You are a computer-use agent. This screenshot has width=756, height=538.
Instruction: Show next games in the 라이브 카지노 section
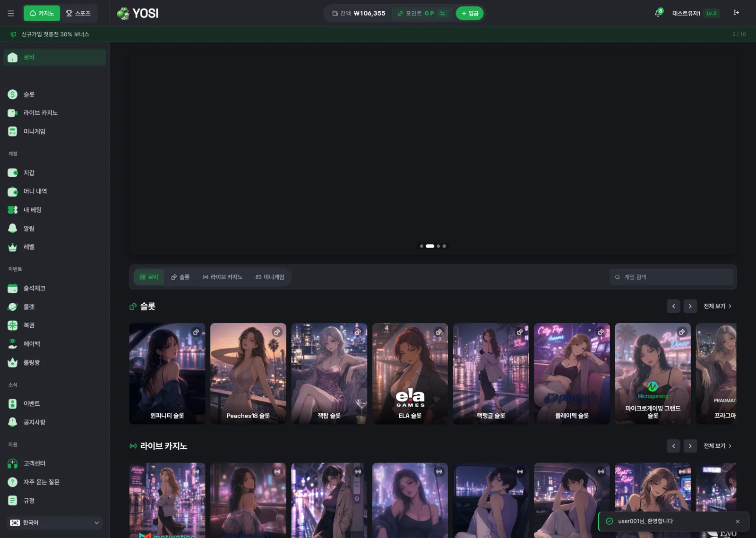coord(690,446)
